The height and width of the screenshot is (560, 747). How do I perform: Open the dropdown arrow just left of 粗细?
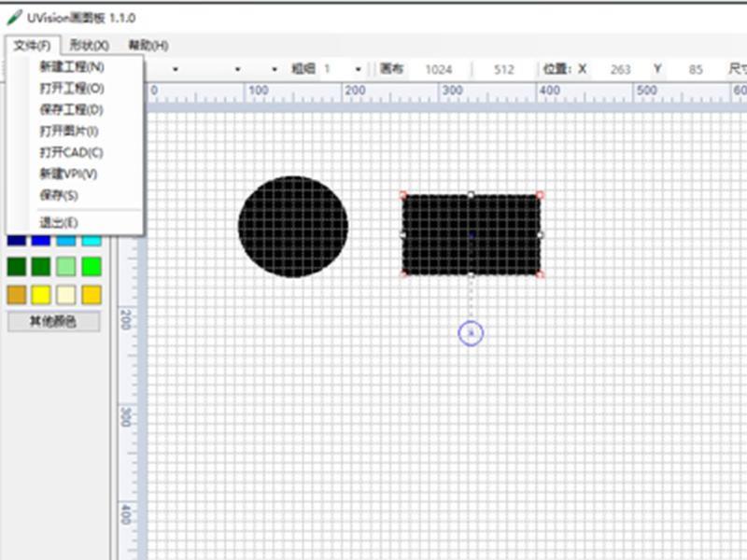tap(275, 69)
